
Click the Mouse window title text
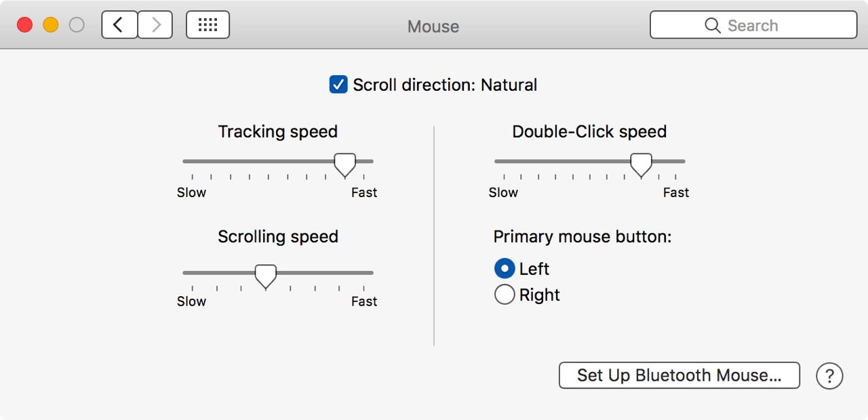[433, 26]
